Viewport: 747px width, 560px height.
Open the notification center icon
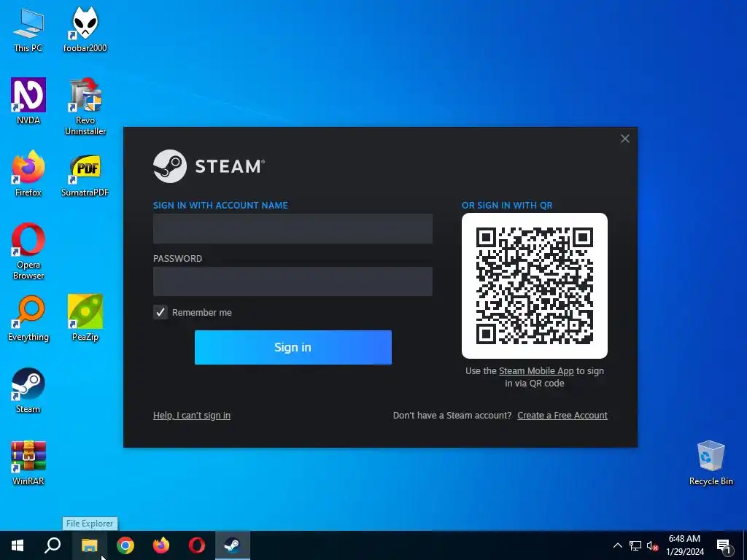pos(724,545)
